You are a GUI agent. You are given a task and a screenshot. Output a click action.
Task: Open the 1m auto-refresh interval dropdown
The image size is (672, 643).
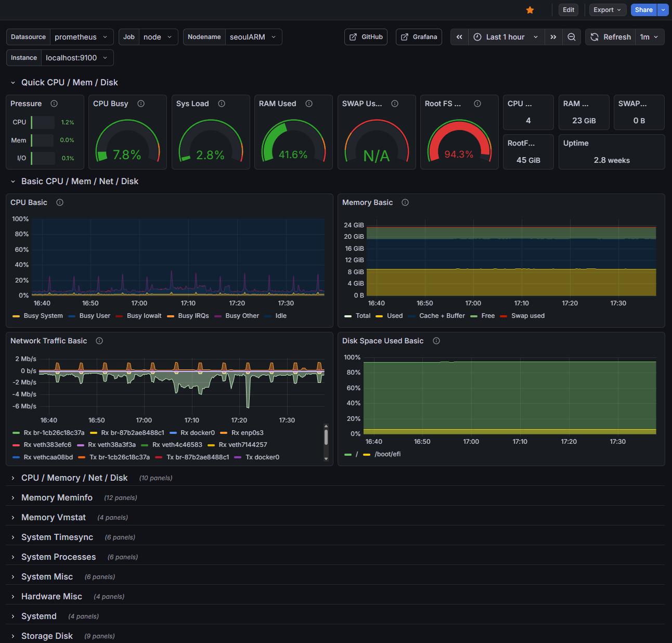click(649, 37)
